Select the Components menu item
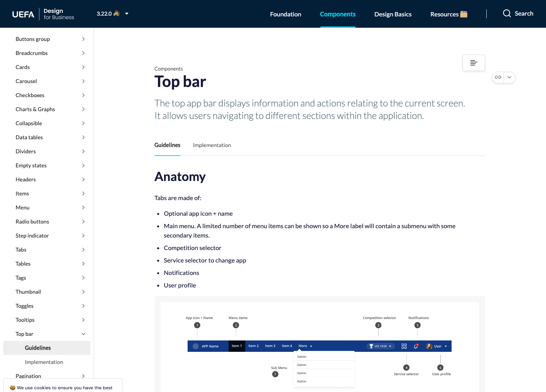The width and height of the screenshot is (546, 392). click(x=338, y=14)
